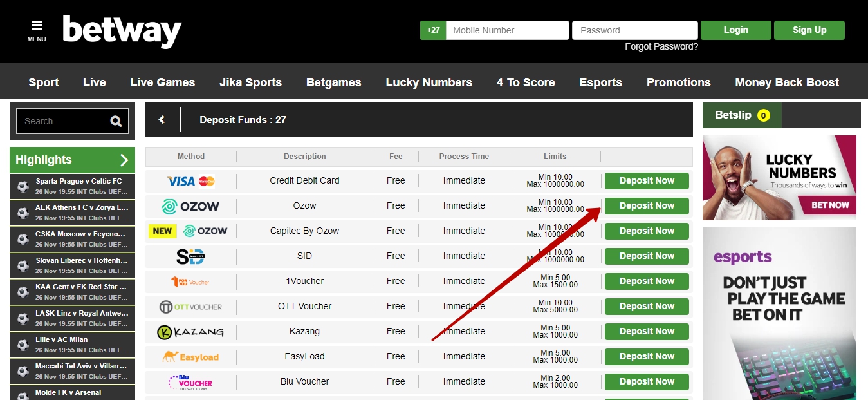Select Sparta Prague v Celtic FC match
The height and width of the screenshot is (400, 868).
72,187
